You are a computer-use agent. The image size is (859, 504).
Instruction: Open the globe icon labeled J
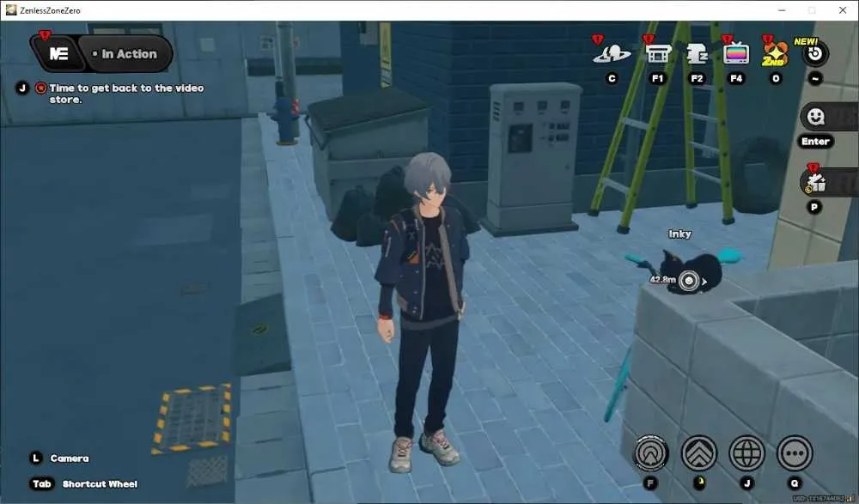pos(746,453)
